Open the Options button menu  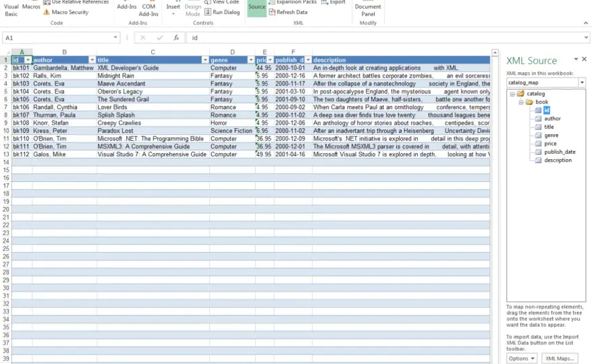pos(522,359)
